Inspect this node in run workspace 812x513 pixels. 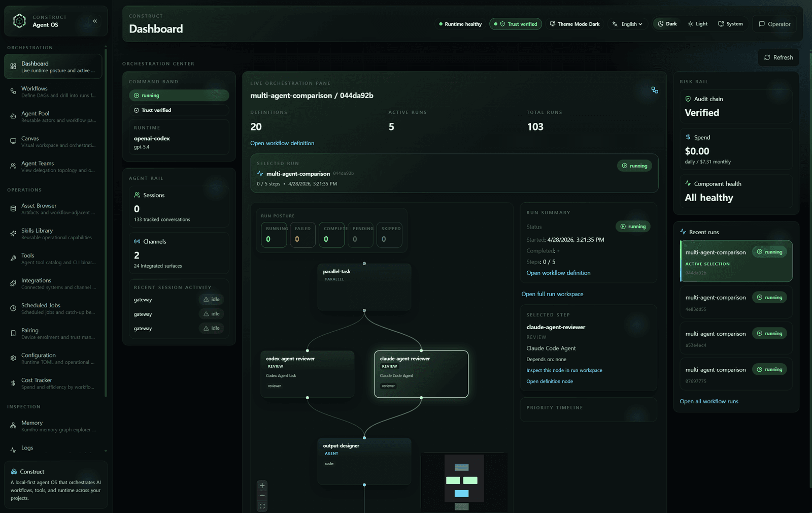click(564, 371)
